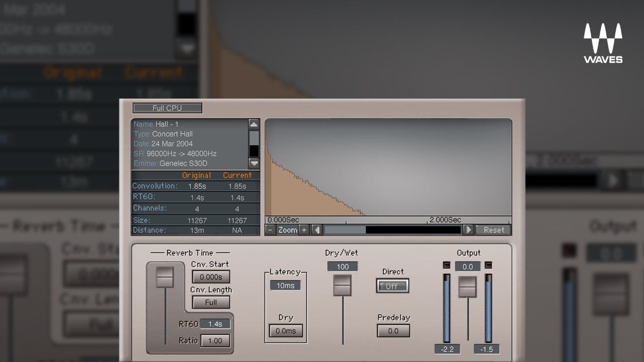Click the right peak value -1.5

(x=487, y=349)
